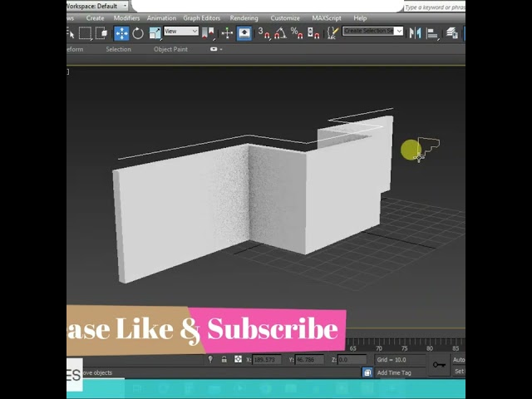Image resolution: width=532 pixels, height=399 pixels.
Task: Click the Set Keys key icon
Action: pyautogui.click(x=439, y=365)
